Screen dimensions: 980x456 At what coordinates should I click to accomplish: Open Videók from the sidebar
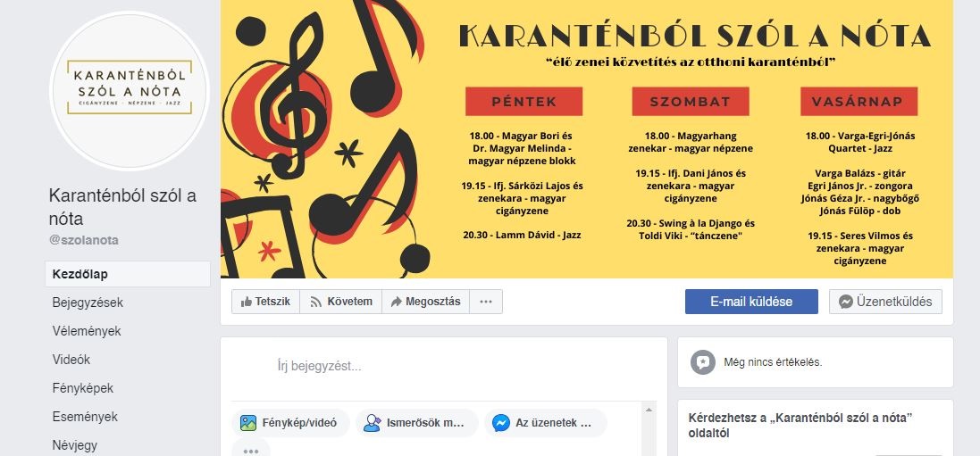(71, 360)
